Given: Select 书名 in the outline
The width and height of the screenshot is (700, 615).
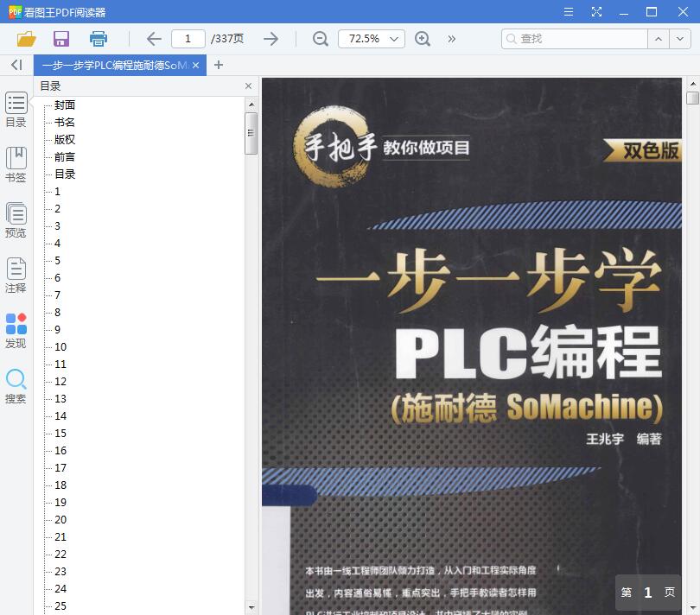Looking at the screenshot, I should 65,123.
